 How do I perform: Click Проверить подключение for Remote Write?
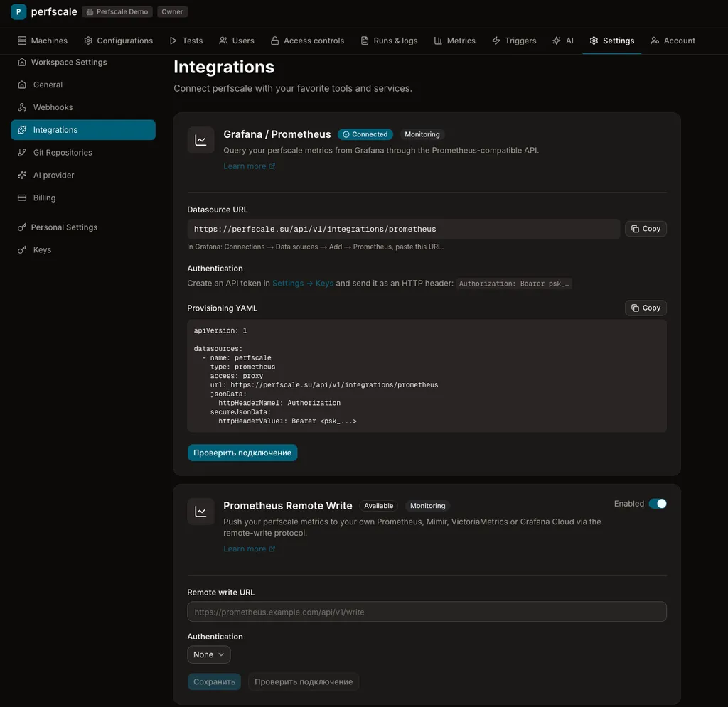click(x=304, y=682)
